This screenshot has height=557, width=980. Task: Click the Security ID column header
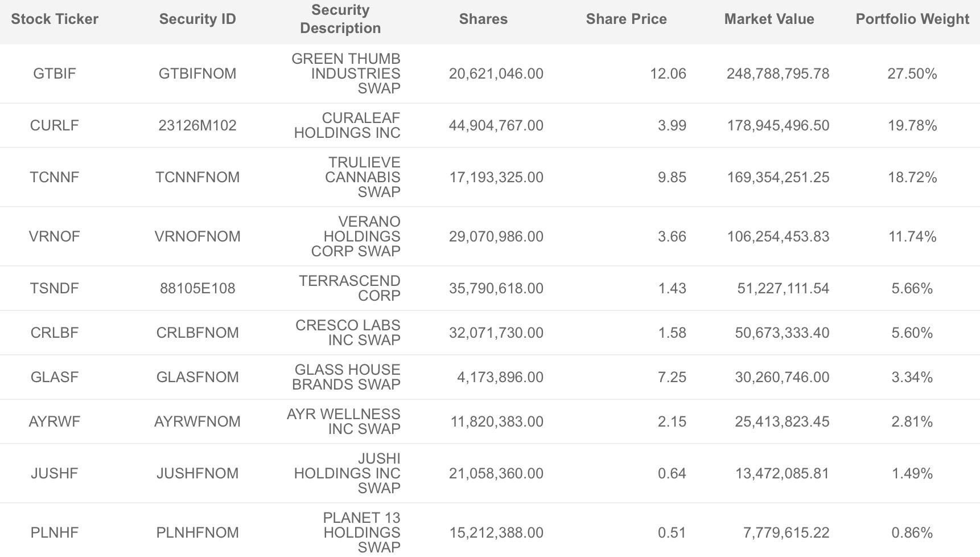pyautogui.click(x=197, y=19)
